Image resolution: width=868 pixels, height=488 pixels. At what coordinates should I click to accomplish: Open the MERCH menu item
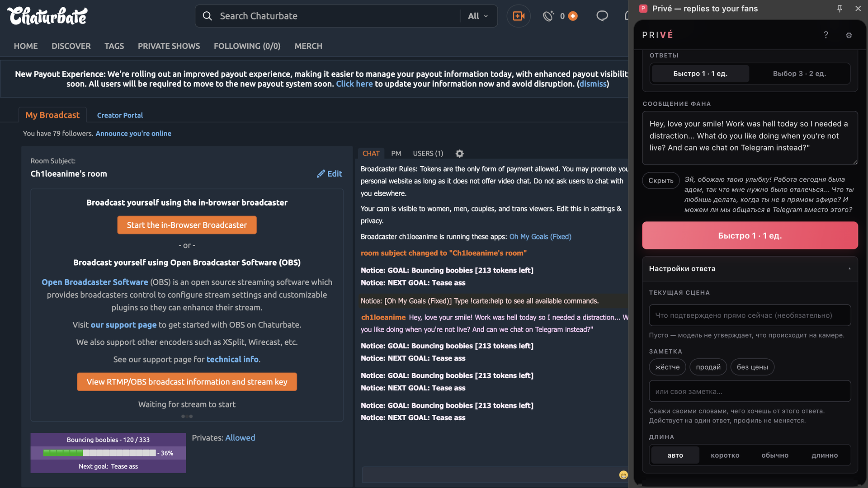click(x=308, y=46)
